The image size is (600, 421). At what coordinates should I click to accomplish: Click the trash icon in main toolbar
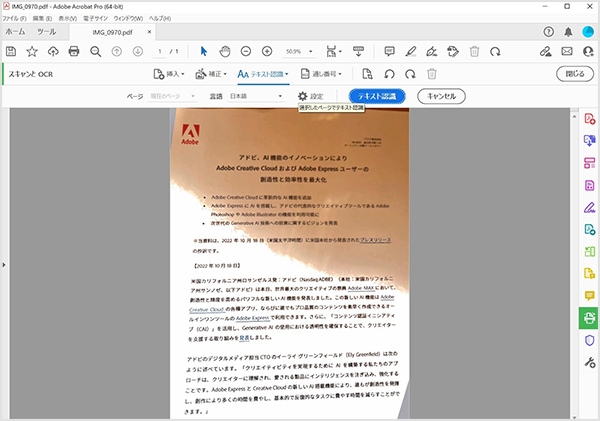tap(474, 51)
